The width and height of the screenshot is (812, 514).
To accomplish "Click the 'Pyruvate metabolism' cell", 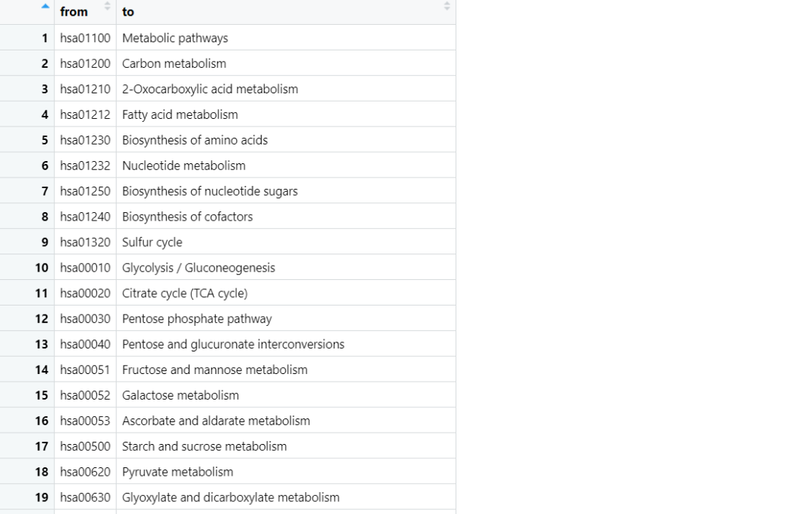I will (x=177, y=472).
